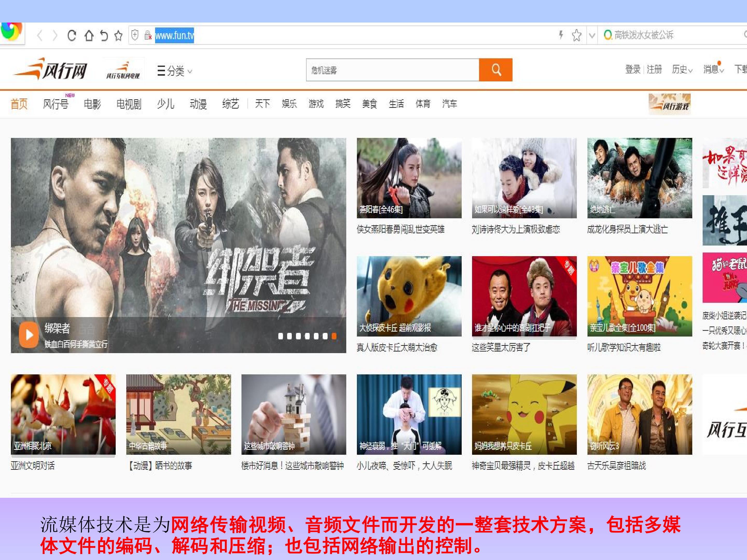This screenshot has height=560, width=747.
Task: Click the orange search magnifier button
Action: pos(496,70)
